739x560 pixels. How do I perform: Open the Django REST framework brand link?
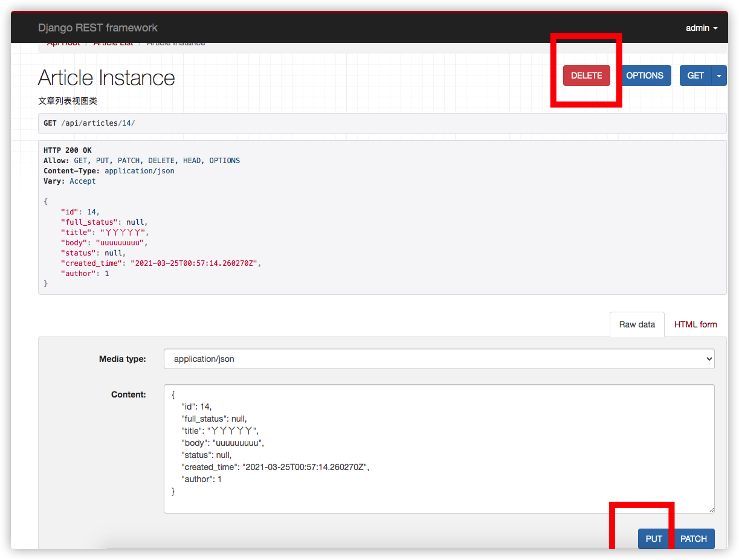click(98, 28)
